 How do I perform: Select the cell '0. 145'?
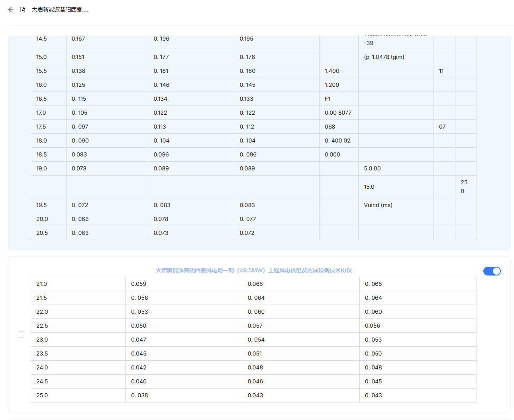(277, 85)
